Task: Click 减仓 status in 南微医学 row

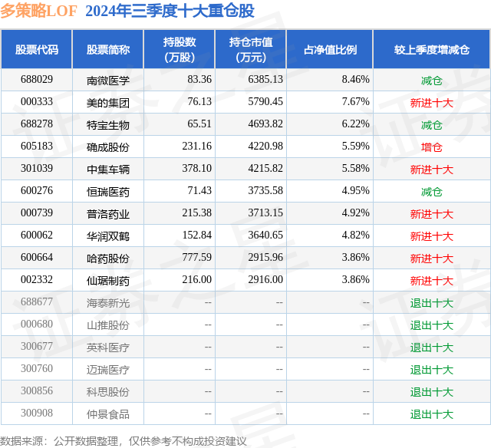Action: [x=432, y=81]
